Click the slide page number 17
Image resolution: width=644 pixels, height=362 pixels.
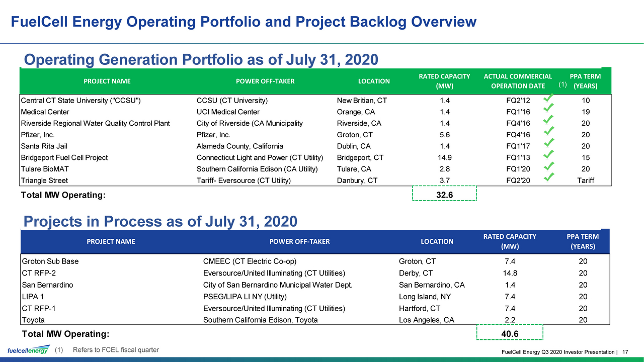tap(626, 352)
